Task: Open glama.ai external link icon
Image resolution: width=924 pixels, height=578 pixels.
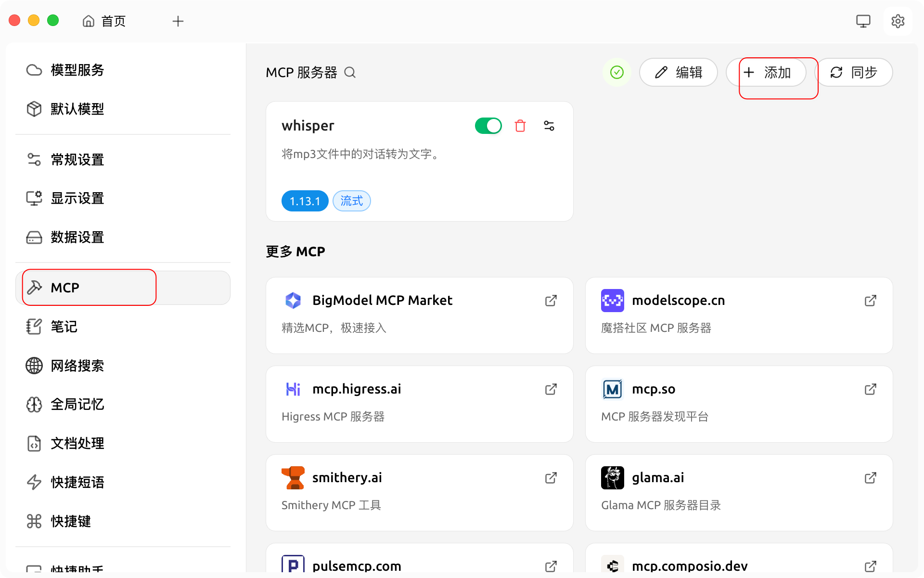Action: [870, 478]
